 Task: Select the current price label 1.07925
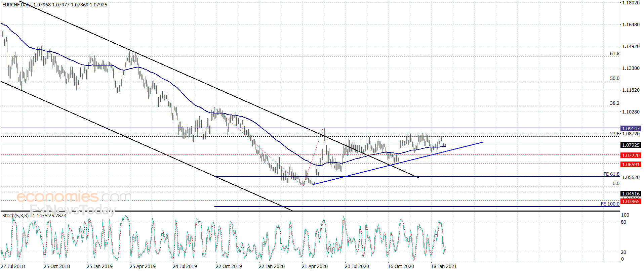click(x=631, y=145)
